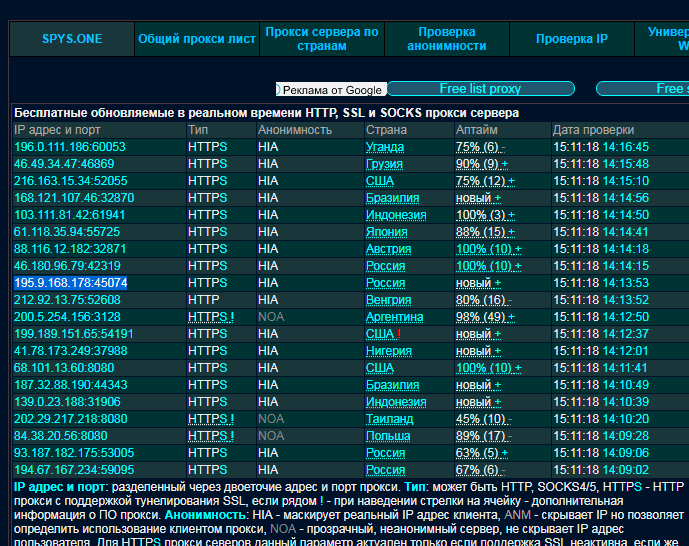689x546 pixels.
Task: Go to Общий прокси лист tab
Action: click(196, 39)
